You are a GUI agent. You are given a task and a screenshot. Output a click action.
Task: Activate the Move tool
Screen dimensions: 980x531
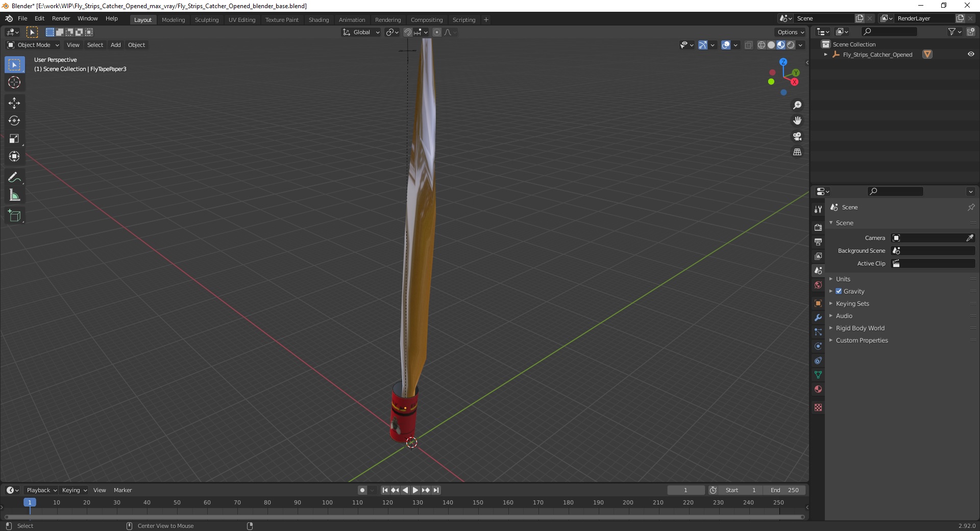tap(14, 103)
